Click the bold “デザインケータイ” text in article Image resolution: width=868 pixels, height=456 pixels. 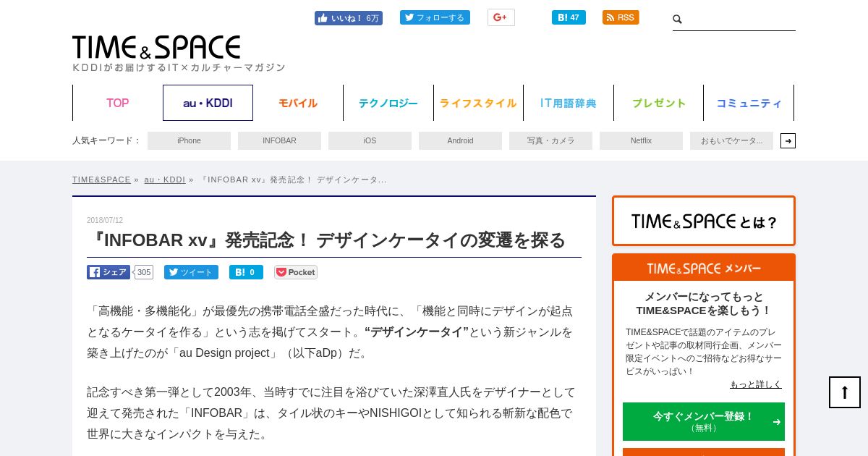pyautogui.click(x=417, y=332)
